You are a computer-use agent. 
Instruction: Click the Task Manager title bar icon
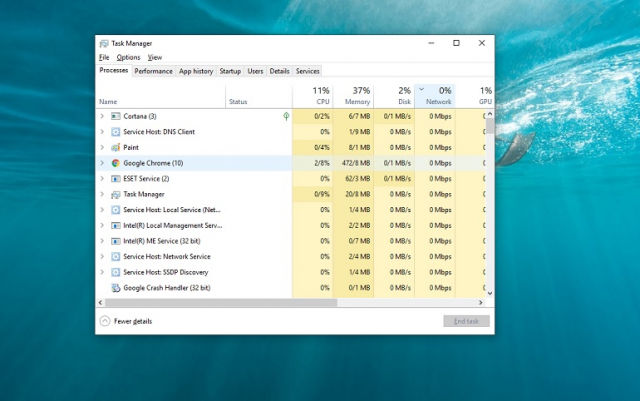pos(104,43)
